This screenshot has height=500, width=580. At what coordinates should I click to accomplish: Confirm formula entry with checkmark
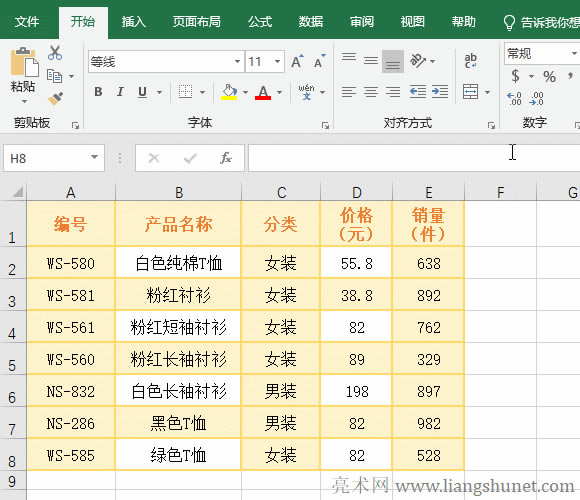click(190, 158)
